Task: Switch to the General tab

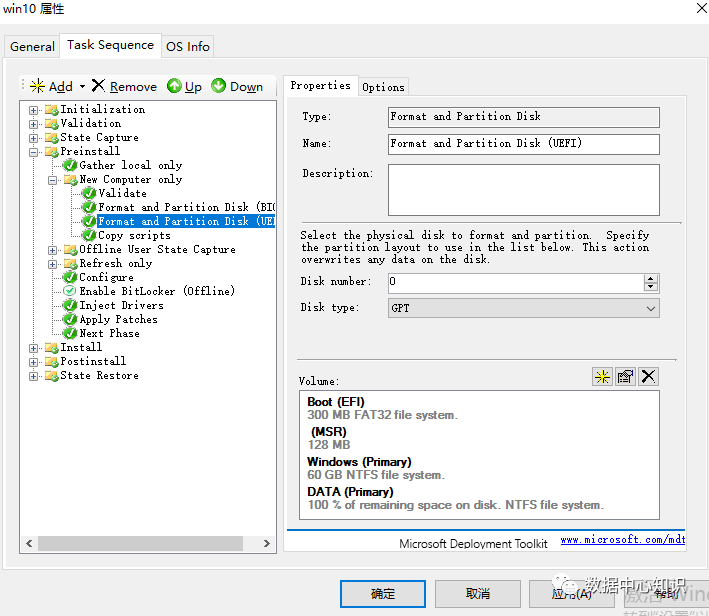Action: [32, 47]
